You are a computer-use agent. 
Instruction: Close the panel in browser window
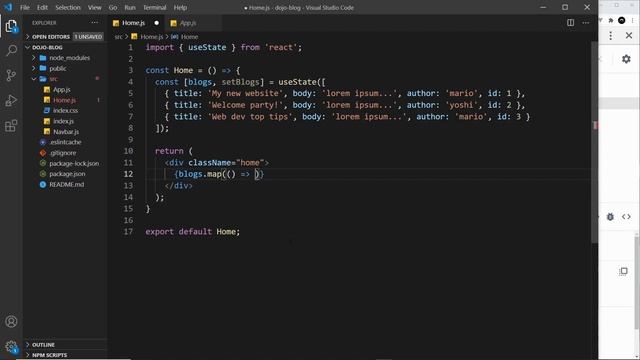[629, 36]
